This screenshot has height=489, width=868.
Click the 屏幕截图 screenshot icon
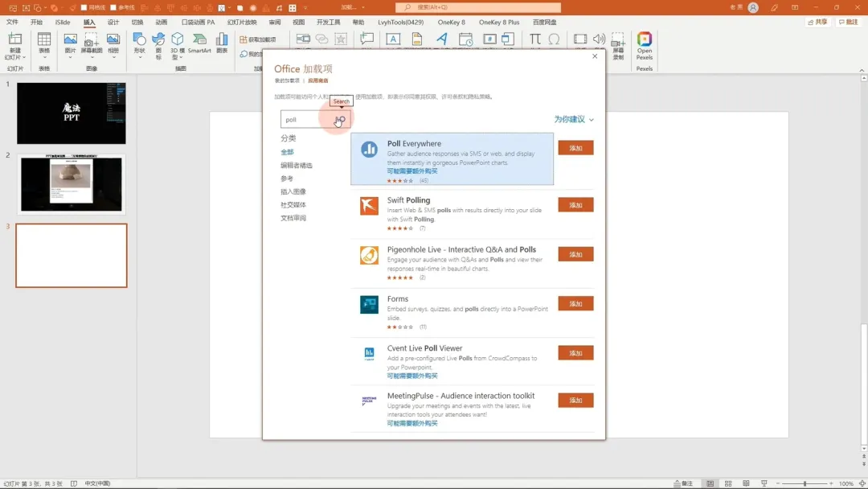92,39
